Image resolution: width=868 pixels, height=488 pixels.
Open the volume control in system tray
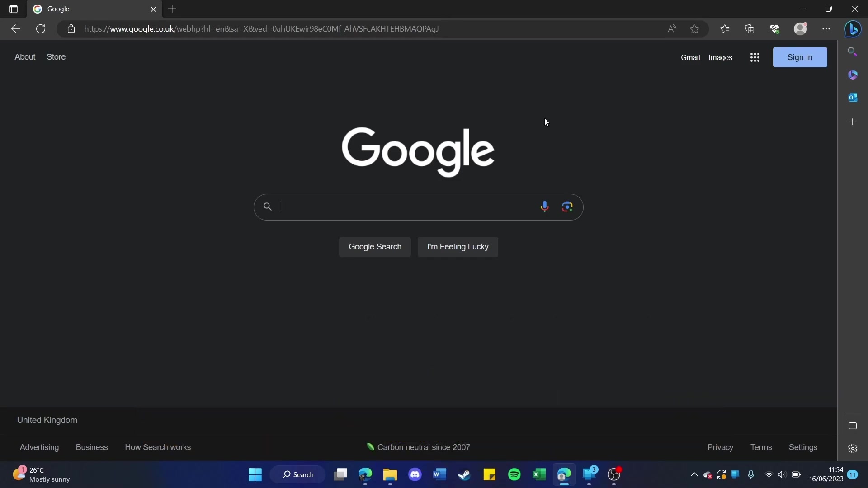pyautogui.click(x=782, y=474)
